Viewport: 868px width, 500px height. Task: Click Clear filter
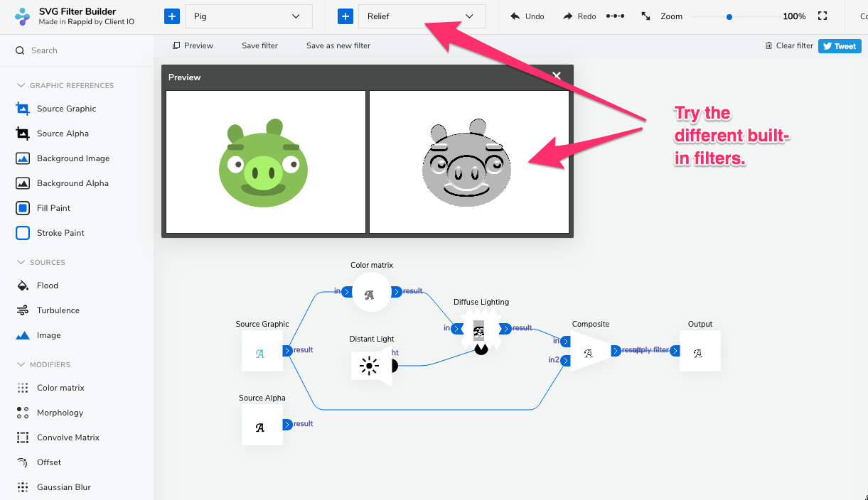(788, 45)
